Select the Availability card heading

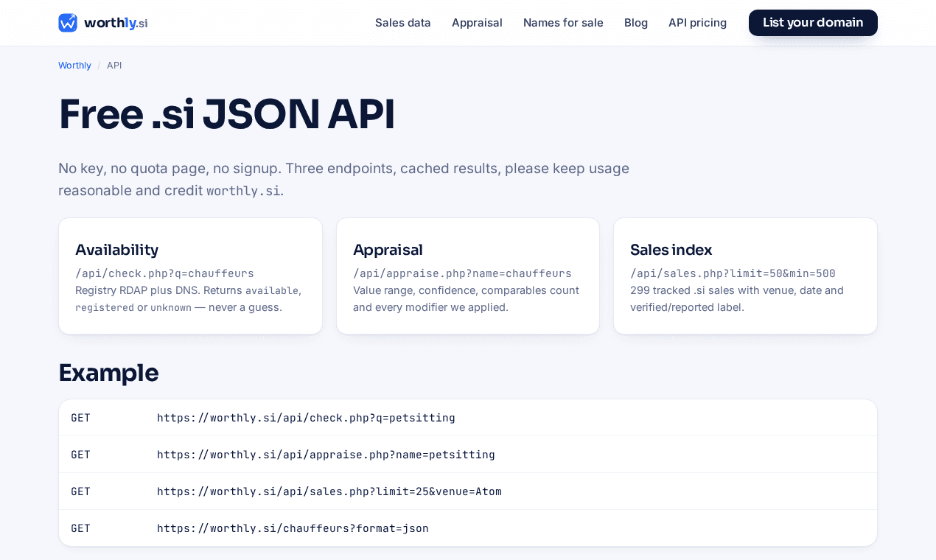116,250
